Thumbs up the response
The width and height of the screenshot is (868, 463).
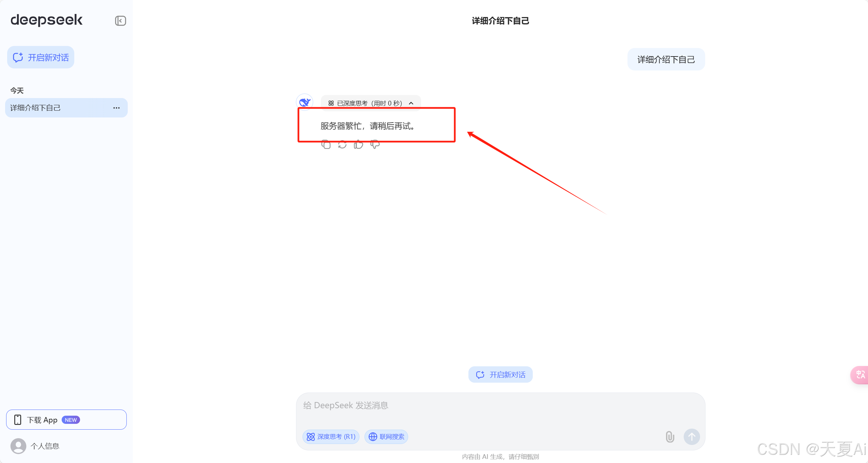[358, 145]
